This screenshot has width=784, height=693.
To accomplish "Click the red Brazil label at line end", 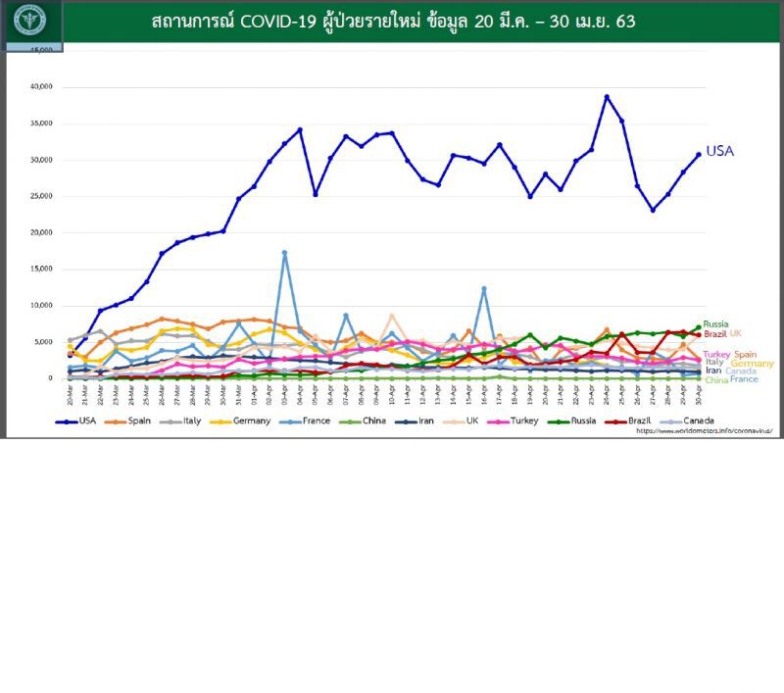I will pos(715,334).
